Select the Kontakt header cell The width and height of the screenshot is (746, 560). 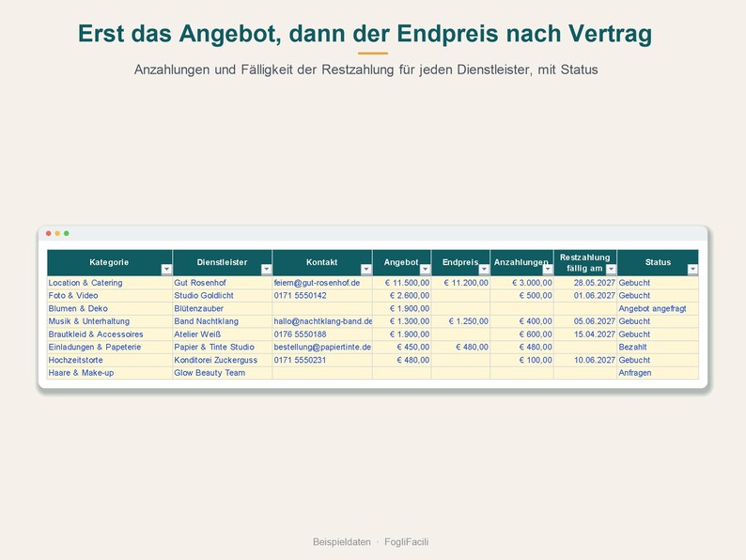coord(322,263)
